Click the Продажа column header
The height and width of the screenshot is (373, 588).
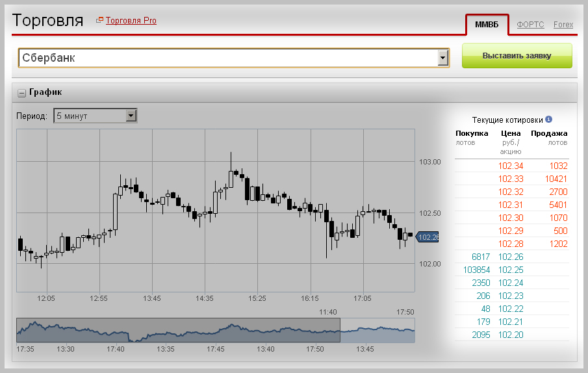549,133
